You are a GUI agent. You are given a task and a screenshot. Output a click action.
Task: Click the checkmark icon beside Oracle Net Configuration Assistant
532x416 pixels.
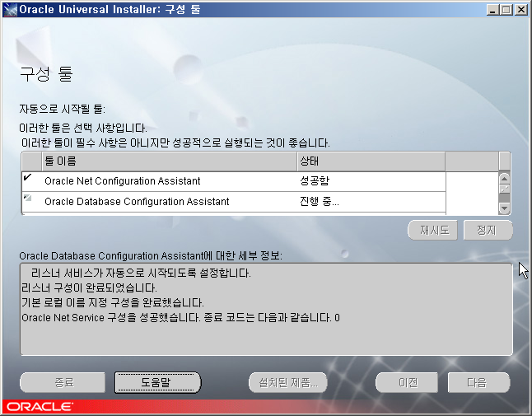tap(27, 177)
